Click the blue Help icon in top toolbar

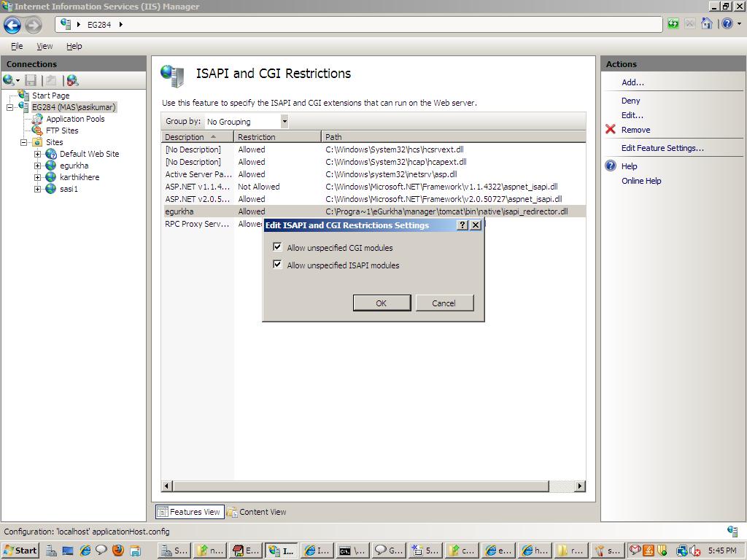tap(727, 23)
